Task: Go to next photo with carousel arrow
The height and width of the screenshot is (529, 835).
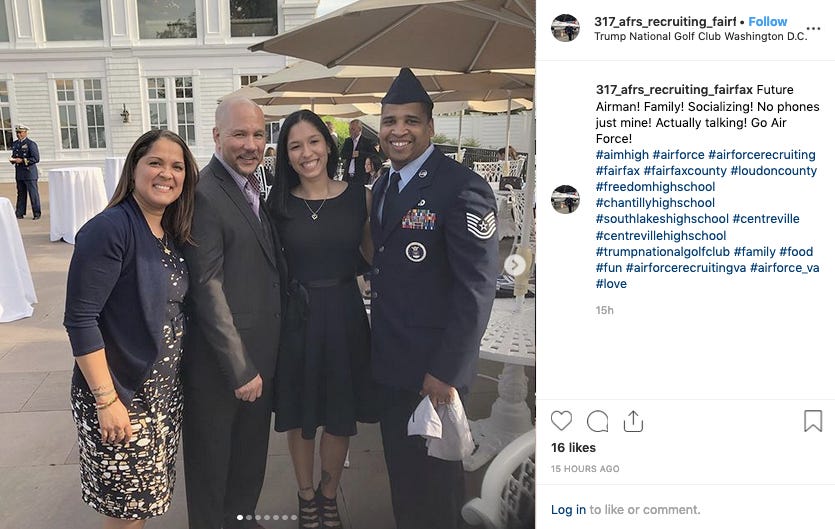Action: pyautogui.click(x=514, y=265)
